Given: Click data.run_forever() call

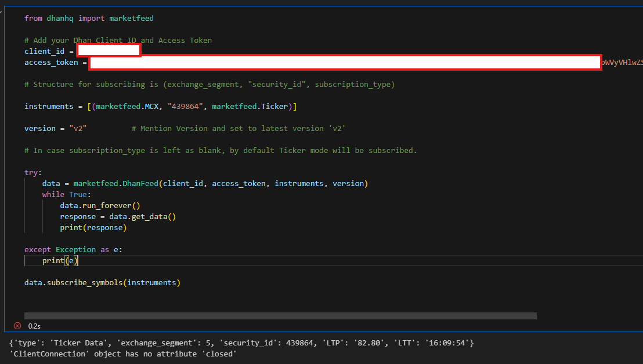Looking at the screenshot, I should (x=100, y=206).
